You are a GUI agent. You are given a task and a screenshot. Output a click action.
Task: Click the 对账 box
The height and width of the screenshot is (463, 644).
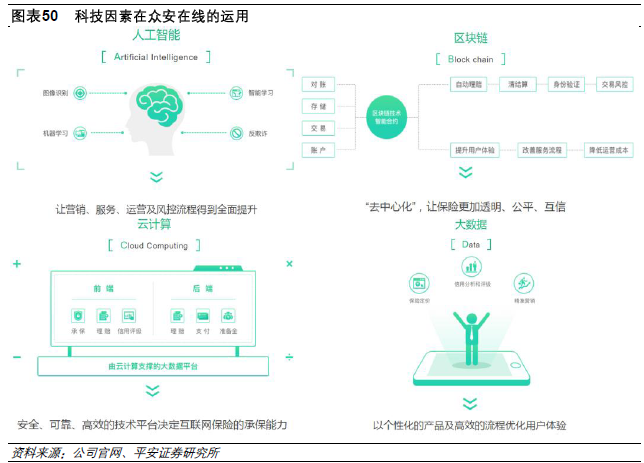(318, 85)
